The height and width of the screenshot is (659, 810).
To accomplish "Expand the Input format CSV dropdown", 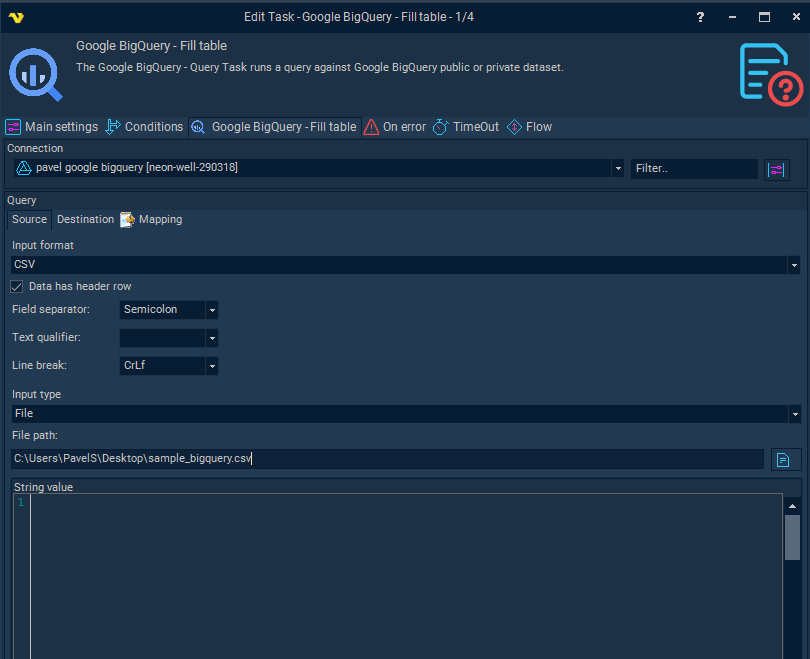I will coord(794,265).
